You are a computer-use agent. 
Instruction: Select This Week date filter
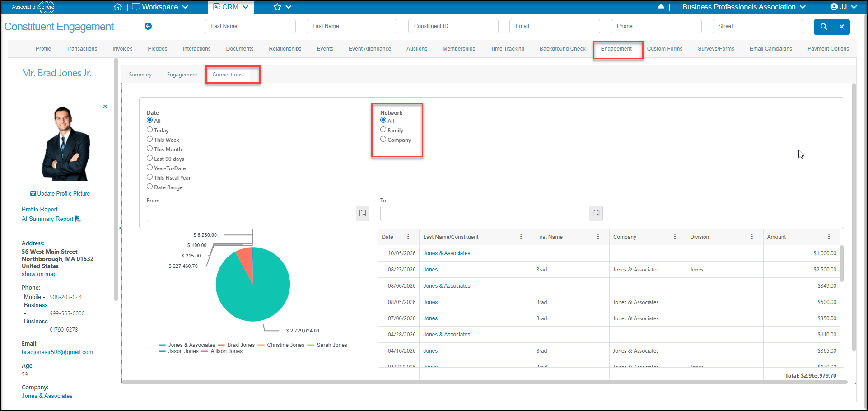(149, 139)
